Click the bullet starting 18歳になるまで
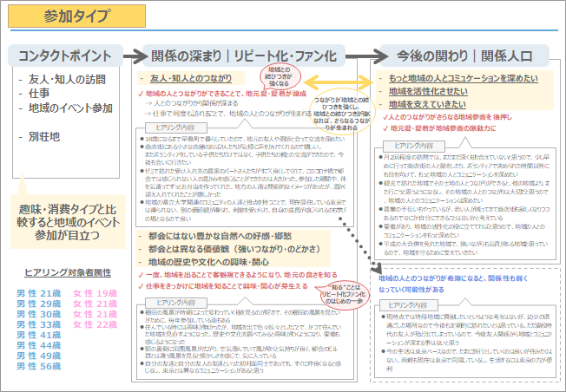This screenshot has height=392, width=566. [242, 140]
